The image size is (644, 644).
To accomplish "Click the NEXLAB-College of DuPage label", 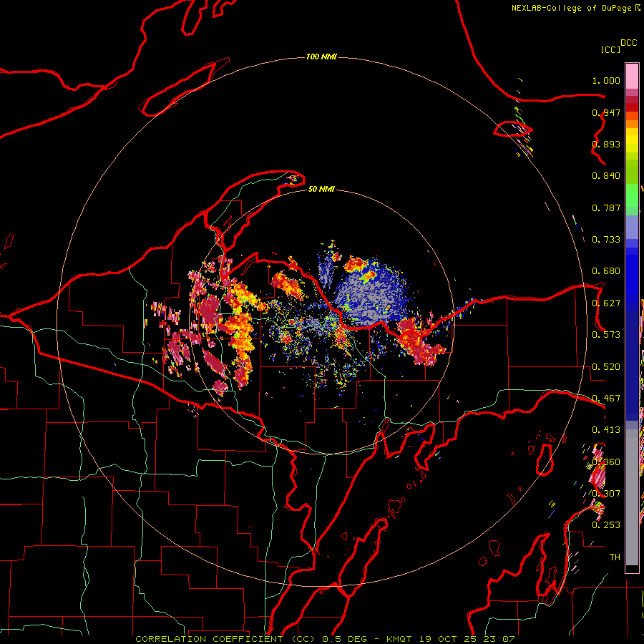I will pos(572,8).
